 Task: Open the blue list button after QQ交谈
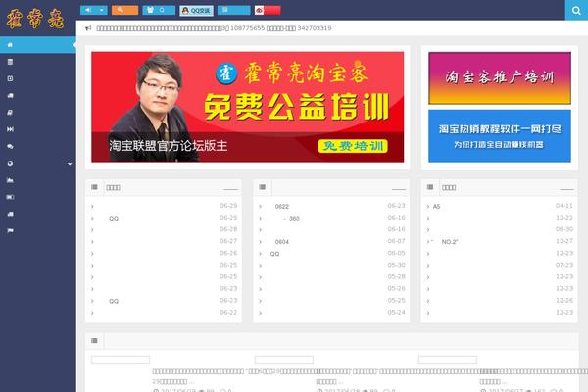(x=233, y=10)
